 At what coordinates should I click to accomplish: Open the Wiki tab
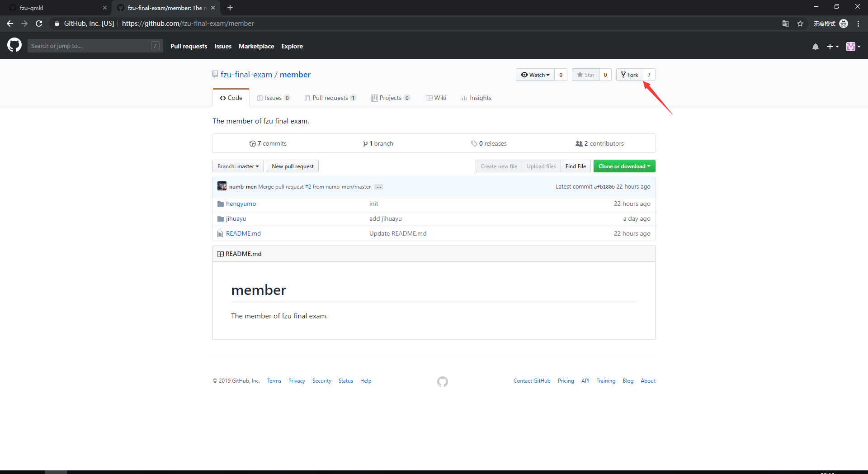pos(436,98)
